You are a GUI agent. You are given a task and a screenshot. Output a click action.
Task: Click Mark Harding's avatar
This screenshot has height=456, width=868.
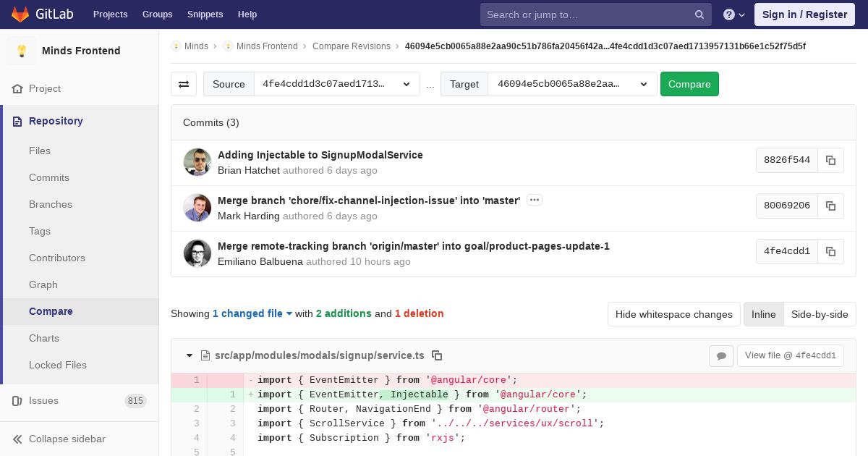[x=197, y=208]
